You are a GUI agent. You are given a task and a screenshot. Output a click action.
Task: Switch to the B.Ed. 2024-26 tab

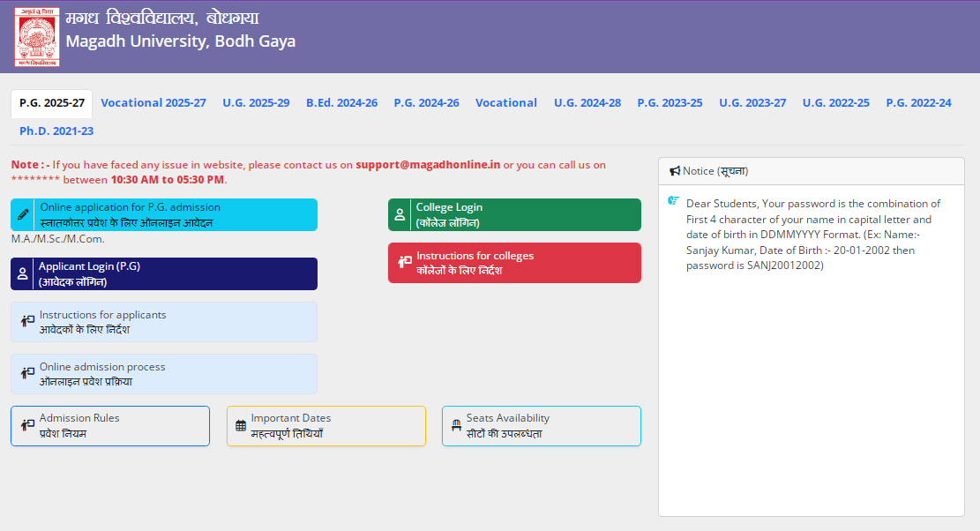point(342,102)
